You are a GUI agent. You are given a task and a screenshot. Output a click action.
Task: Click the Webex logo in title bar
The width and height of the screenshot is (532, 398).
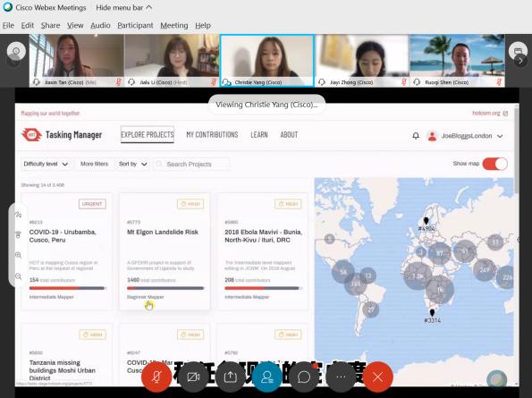(7, 7)
